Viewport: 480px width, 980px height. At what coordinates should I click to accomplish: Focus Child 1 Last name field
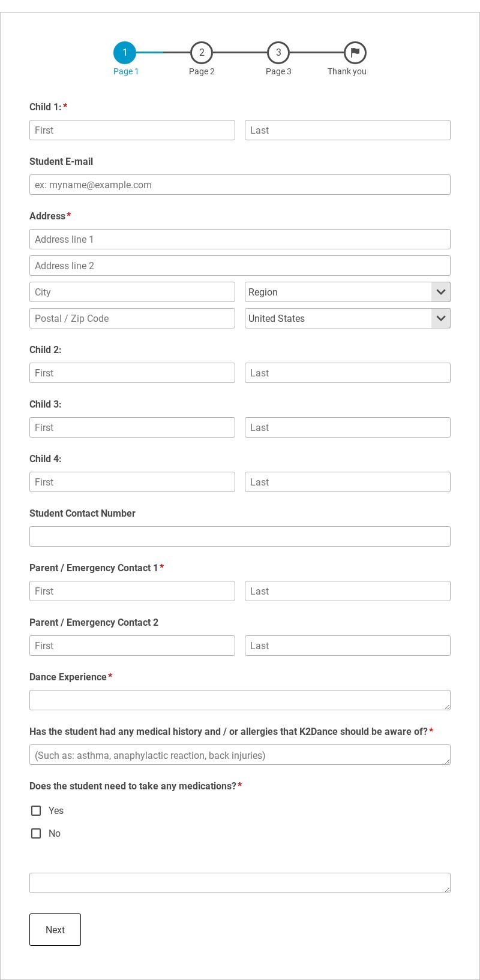[347, 130]
